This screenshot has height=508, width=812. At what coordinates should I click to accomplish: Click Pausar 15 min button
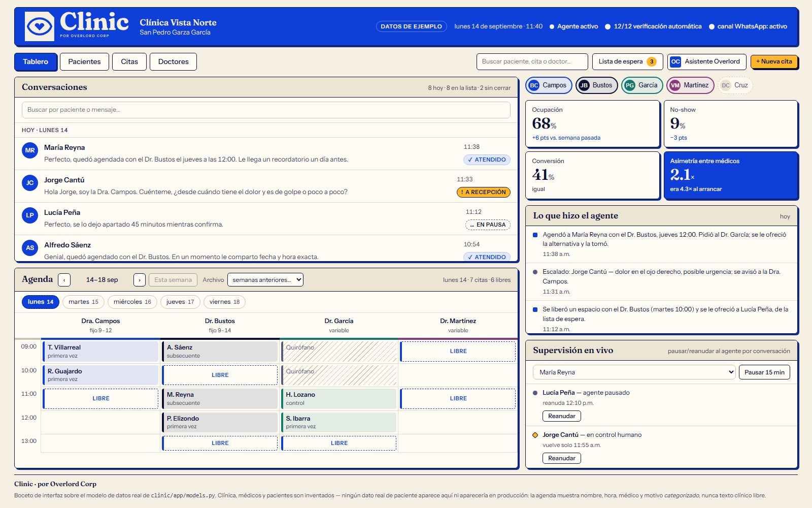pyautogui.click(x=764, y=372)
